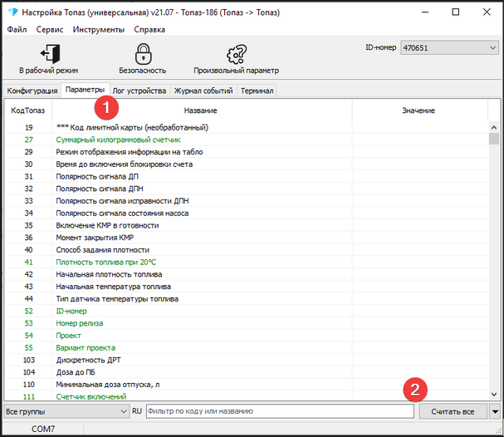
Task: Click the scrollbar up arrow
Action: (x=494, y=127)
